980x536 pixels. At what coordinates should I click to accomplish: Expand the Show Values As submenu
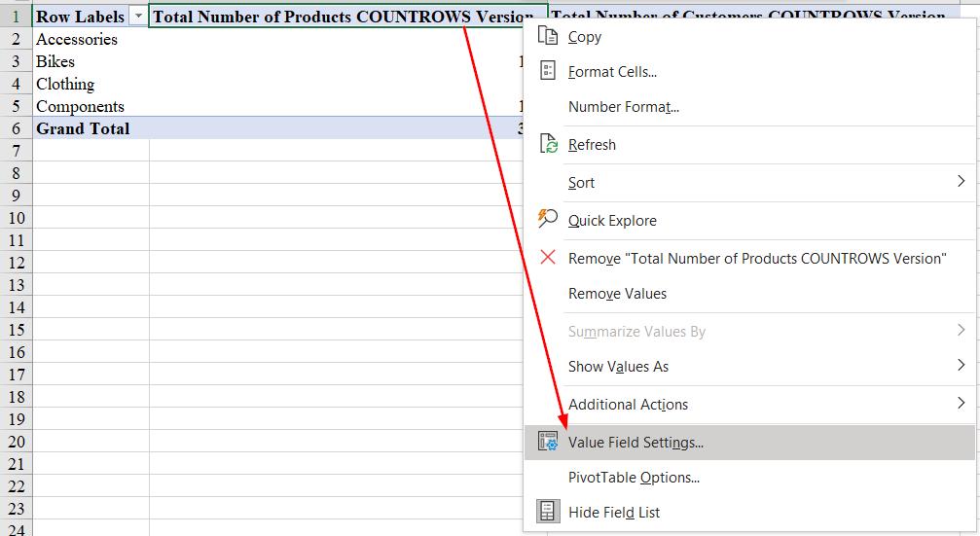[961, 366]
